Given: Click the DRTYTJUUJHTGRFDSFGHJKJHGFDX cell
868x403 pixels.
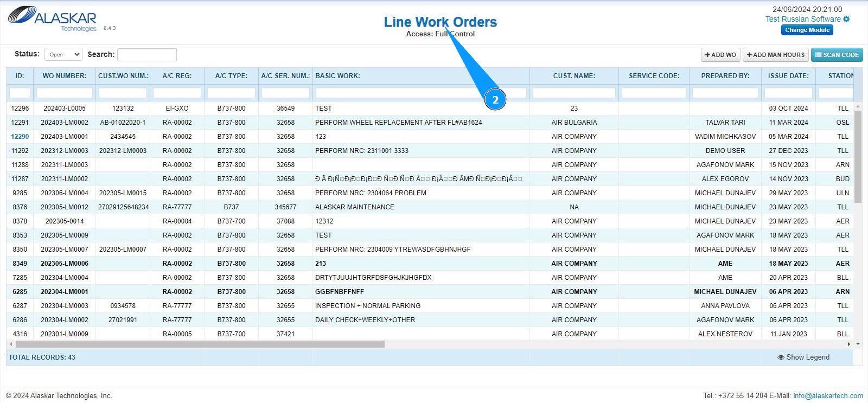Looking at the screenshot, I should tap(373, 278).
